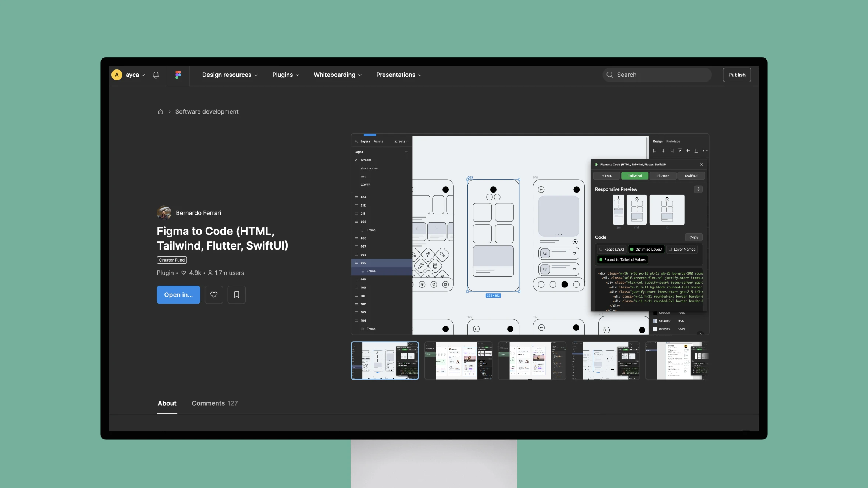868x488 pixels.
Task: Click the Search input field
Action: point(657,75)
